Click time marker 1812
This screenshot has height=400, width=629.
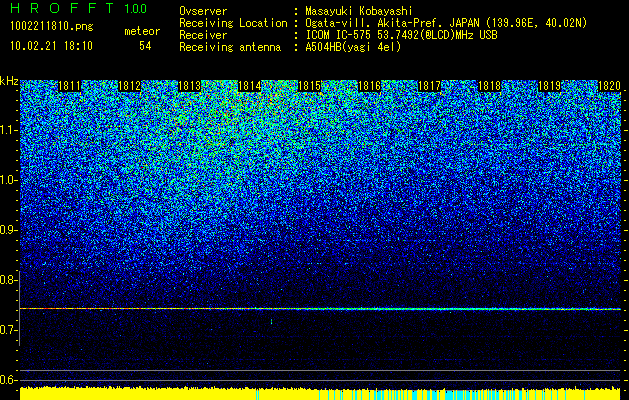click(x=129, y=86)
